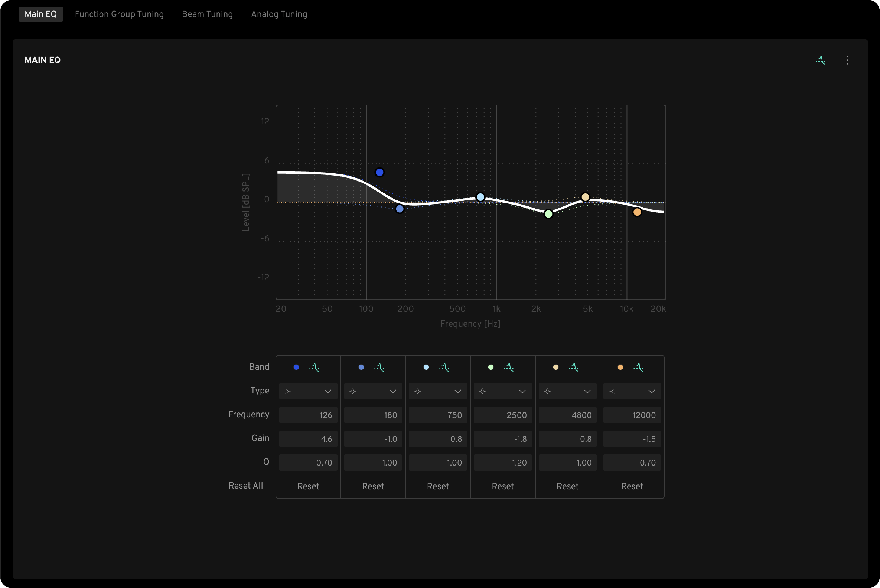Click the dark blue EQ node on the graph
Viewport: 880px width, 588px height.
pyautogui.click(x=379, y=173)
